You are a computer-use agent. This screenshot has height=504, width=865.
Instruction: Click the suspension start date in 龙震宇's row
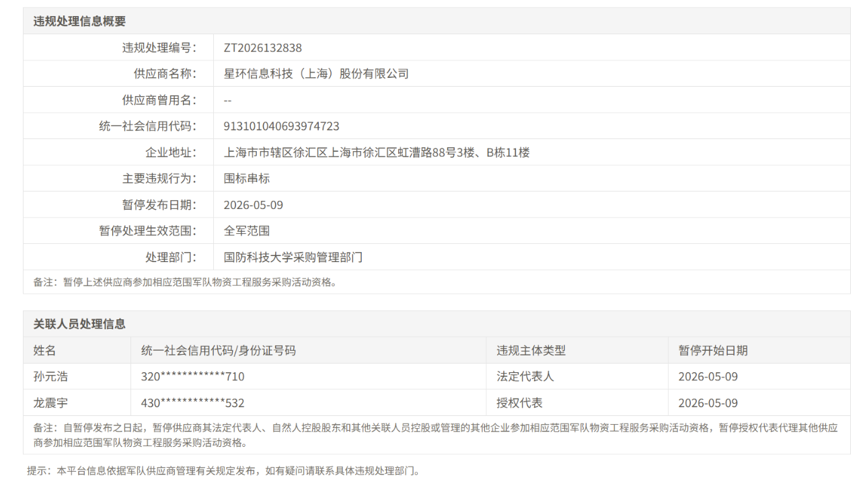(x=708, y=403)
